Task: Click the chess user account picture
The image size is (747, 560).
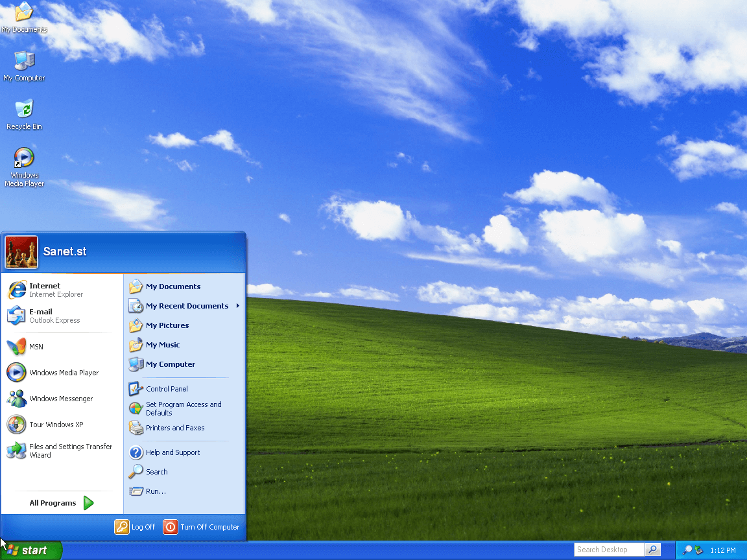Action: pos(21,252)
